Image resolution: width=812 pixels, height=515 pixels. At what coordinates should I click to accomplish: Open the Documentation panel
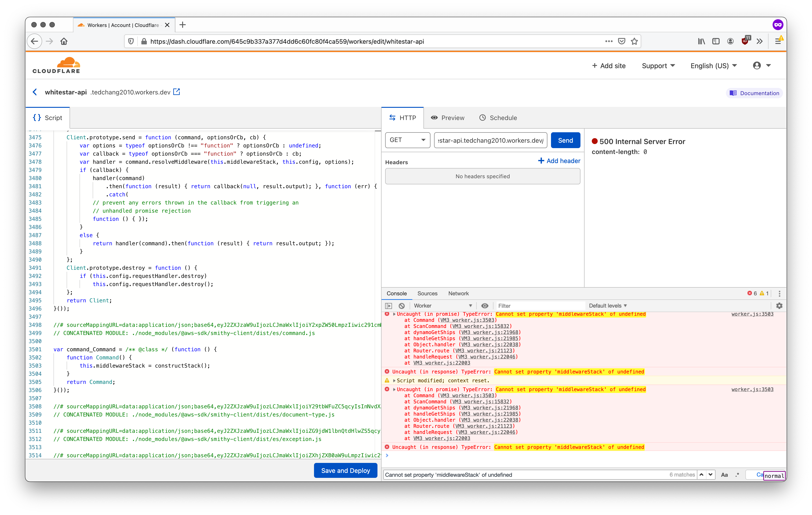click(754, 93)
